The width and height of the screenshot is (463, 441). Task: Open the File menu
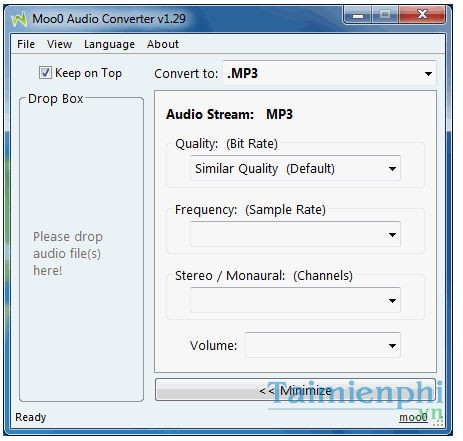point(26,44)
